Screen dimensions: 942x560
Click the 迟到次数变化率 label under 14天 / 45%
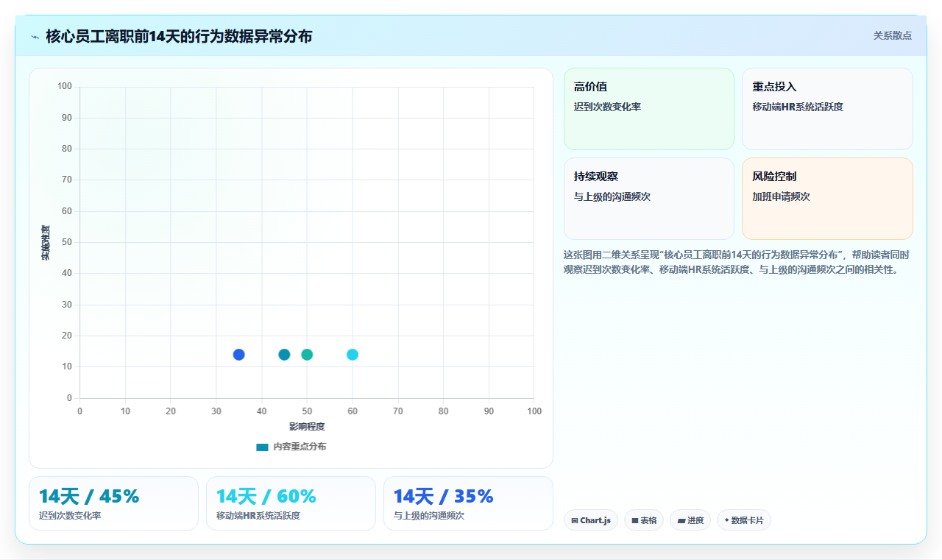click(x=70, y=516)
